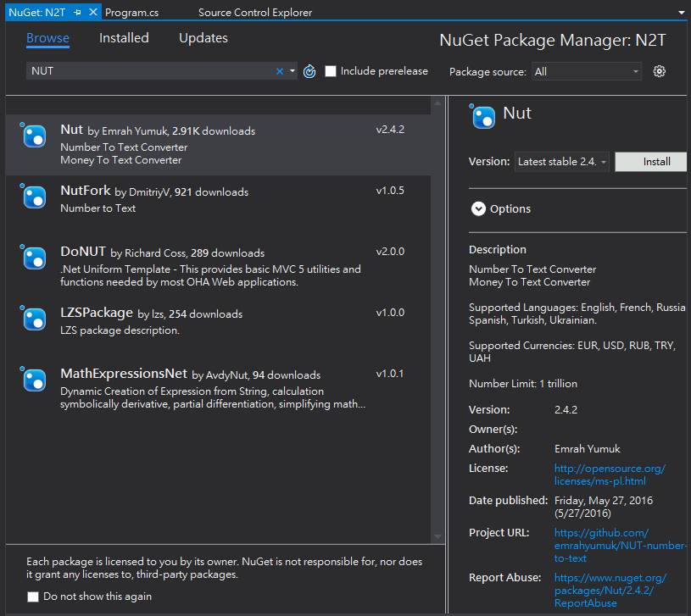Click the LZSPackage package icon
This screenshot has width=691, height=616.
[34, 319]
